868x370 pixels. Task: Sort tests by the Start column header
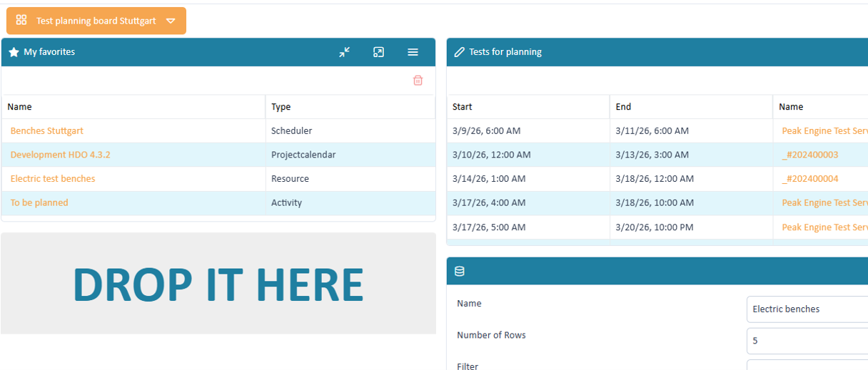(528, 107)
